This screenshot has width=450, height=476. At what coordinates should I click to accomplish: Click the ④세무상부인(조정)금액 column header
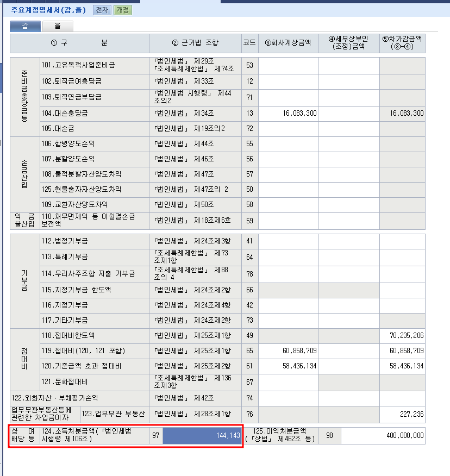pos(348,43)
